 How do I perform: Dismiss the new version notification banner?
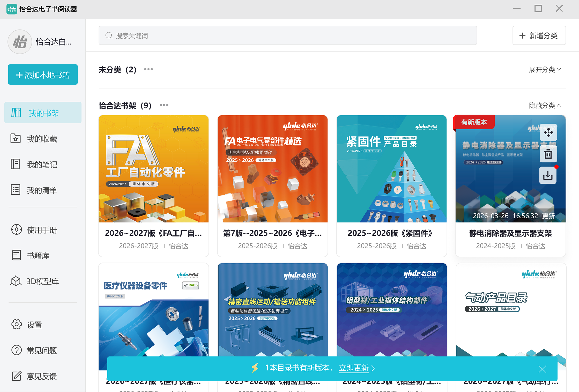point(542,369)
